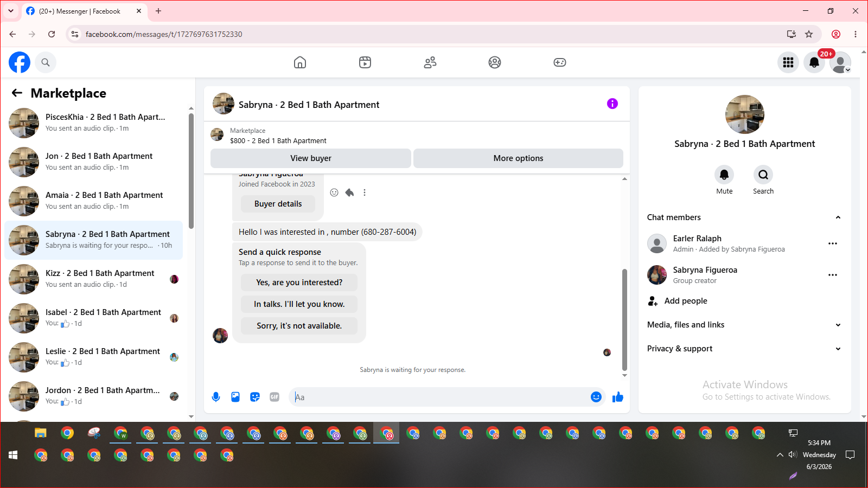Open options for Earler Ralaph
Screen dimensions: 868x488
point(833,243)
